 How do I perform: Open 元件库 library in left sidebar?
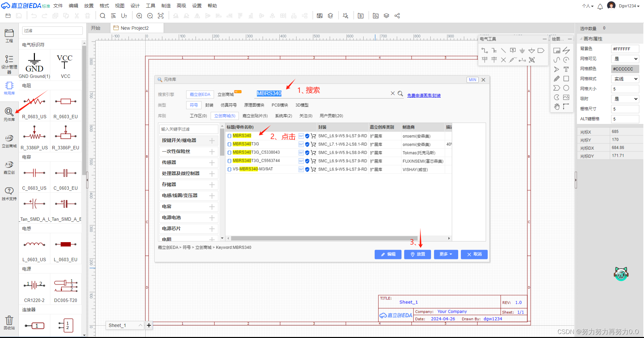click(9, 115)
